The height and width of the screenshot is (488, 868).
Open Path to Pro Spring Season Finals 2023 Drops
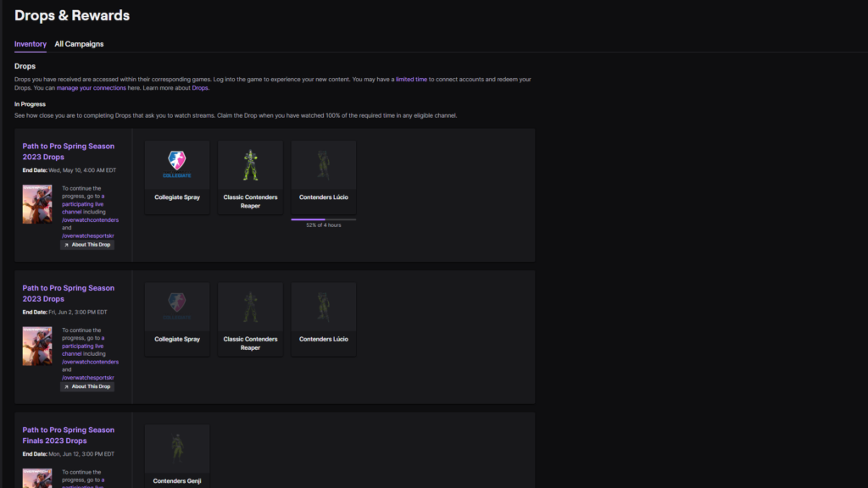[68, 435]
